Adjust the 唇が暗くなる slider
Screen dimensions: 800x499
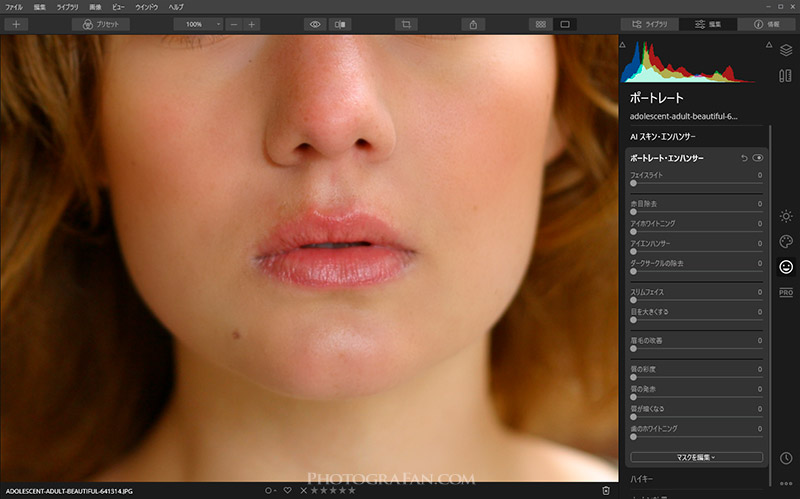697,417
